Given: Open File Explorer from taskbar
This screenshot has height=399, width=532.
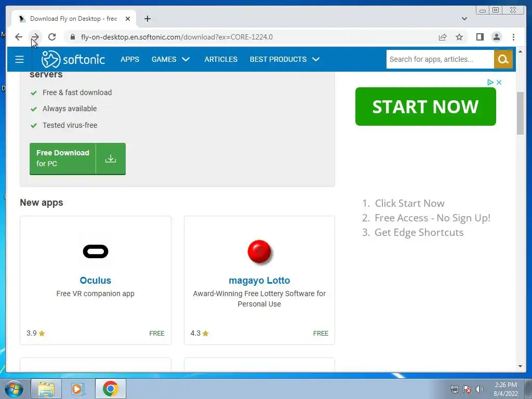Looking at the screenshot, I should (46, 389).
